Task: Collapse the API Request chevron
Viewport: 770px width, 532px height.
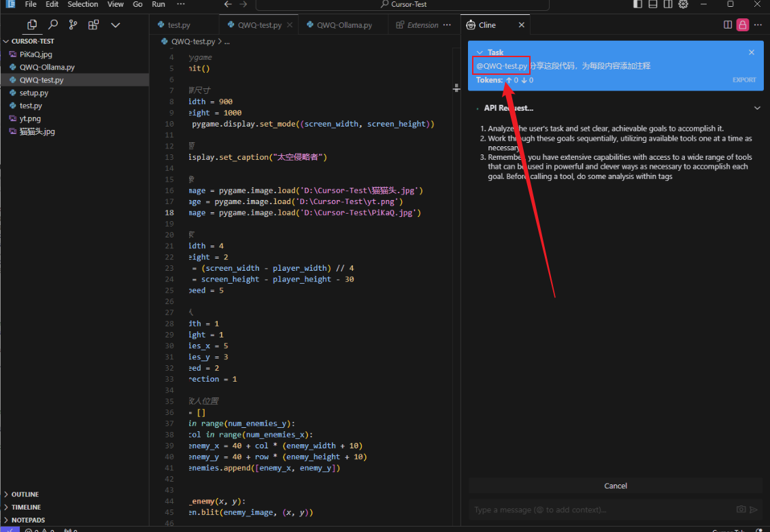Action: [757, 108]
